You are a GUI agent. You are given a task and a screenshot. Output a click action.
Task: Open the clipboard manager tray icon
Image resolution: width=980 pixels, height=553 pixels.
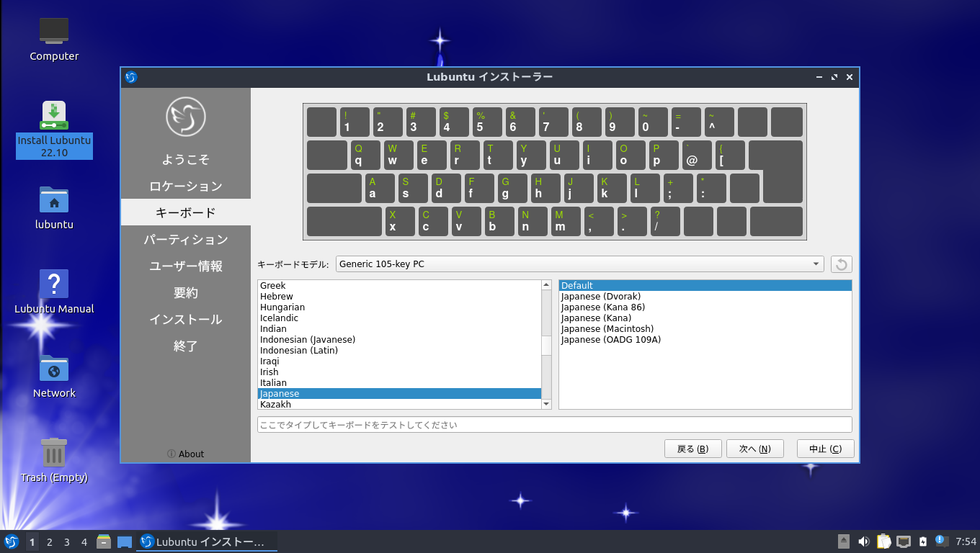click(883, 541)
